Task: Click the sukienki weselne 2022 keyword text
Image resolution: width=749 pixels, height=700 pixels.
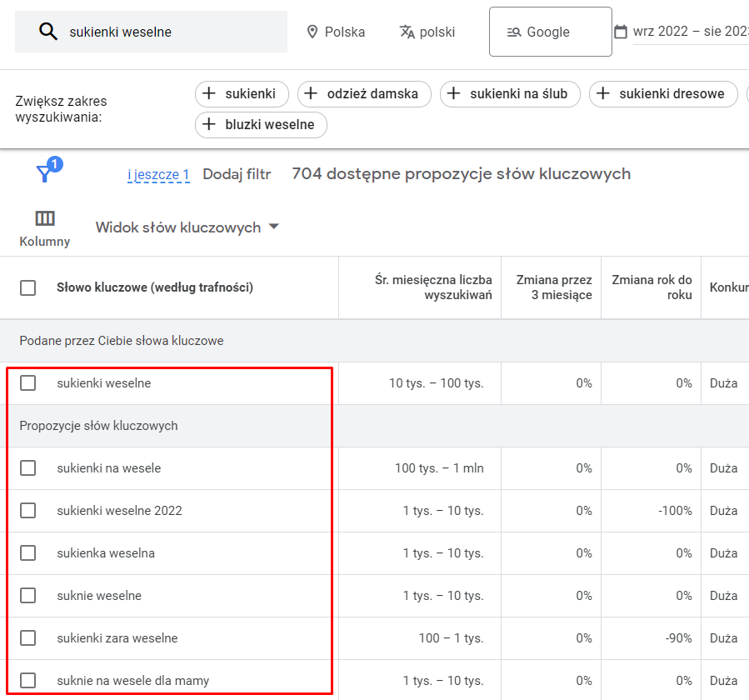Action: click(119, 511)
